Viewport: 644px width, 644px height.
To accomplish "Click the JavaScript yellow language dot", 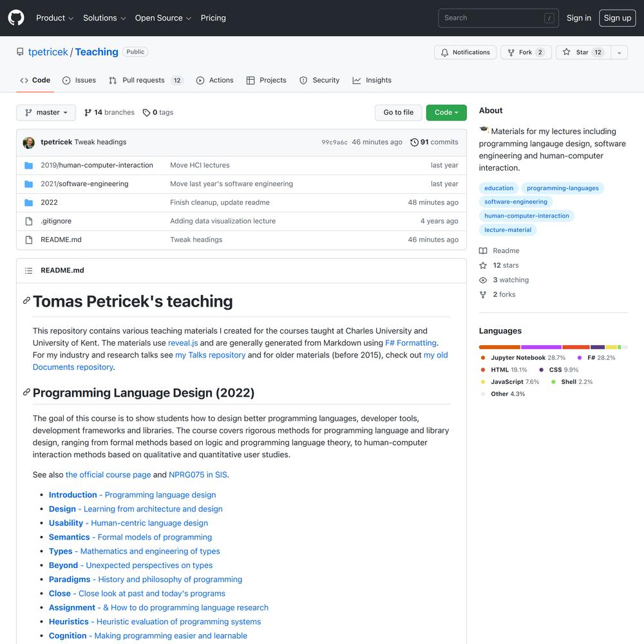I will (483, 382).
